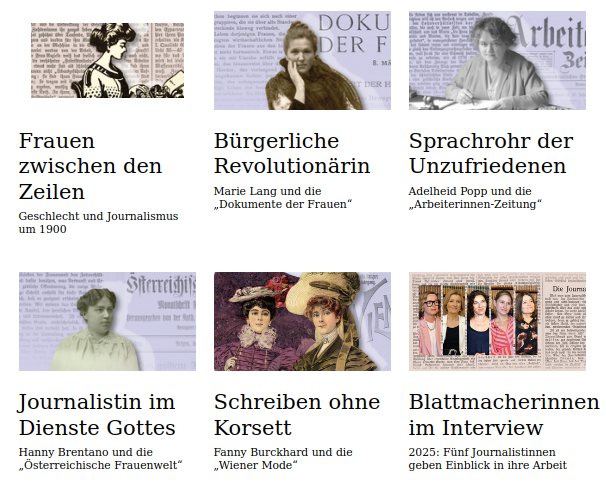Click the woman with glasses in the collage
Viewport: 606px width, 489px height.
[x=430, y=322]
